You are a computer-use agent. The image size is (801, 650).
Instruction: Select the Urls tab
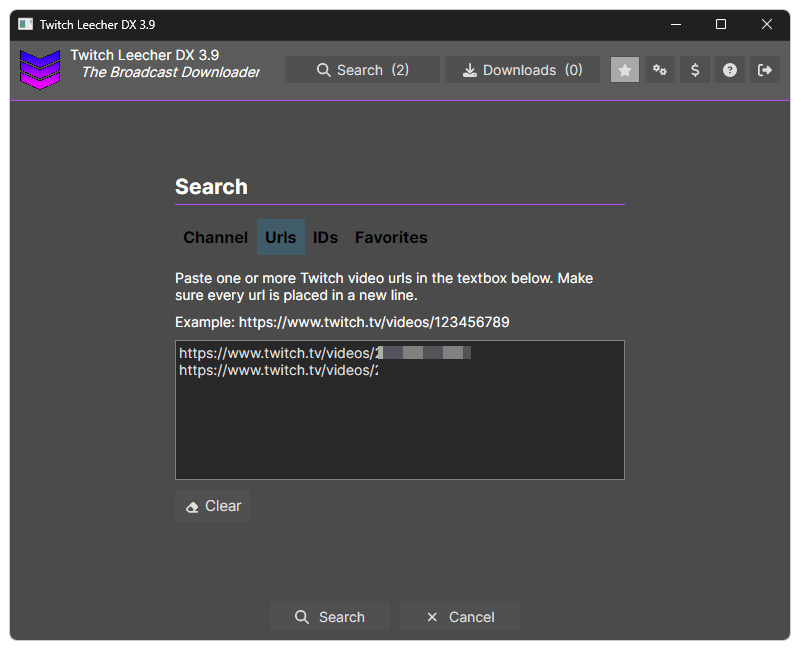(281, 237)
